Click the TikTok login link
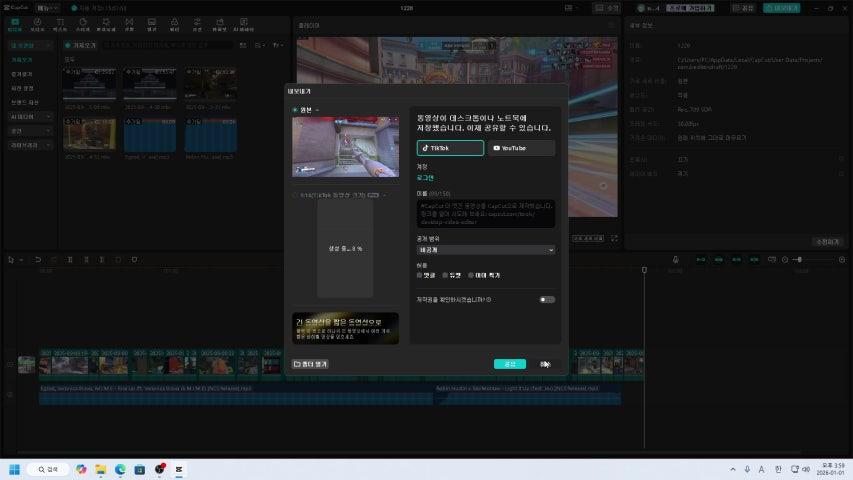This screenshot has width=853, height=480. pos(425,178)
